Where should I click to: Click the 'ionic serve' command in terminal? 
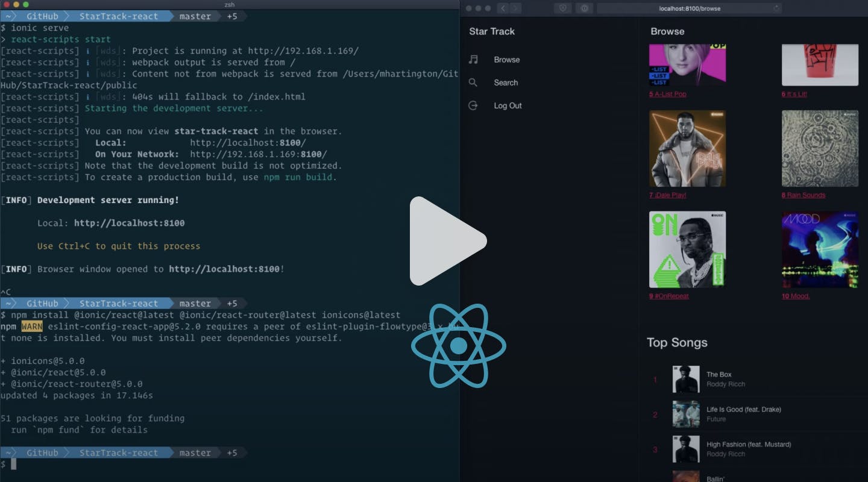40,28
